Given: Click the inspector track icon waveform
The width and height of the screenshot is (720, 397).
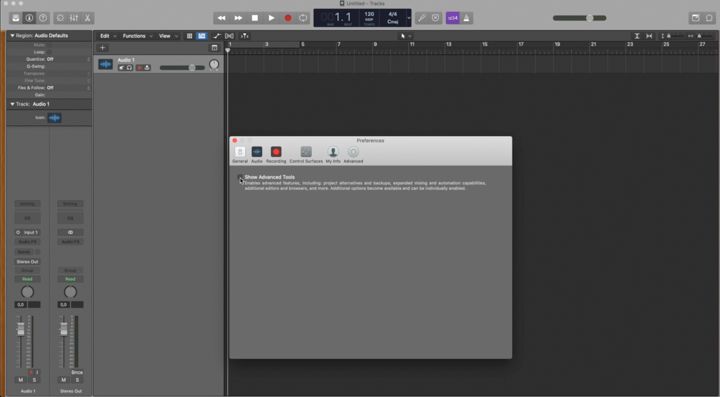Looking at the screenshot, I should (x=54, y=118).
